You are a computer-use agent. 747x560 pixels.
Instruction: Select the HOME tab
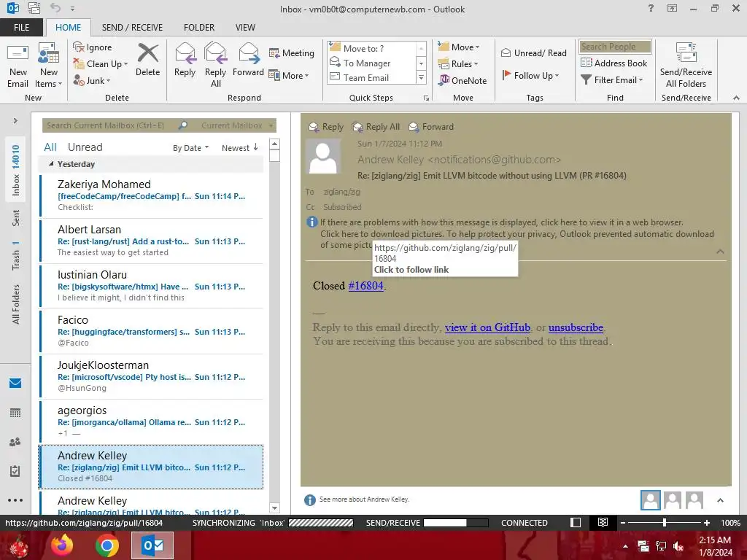[68, 28]
